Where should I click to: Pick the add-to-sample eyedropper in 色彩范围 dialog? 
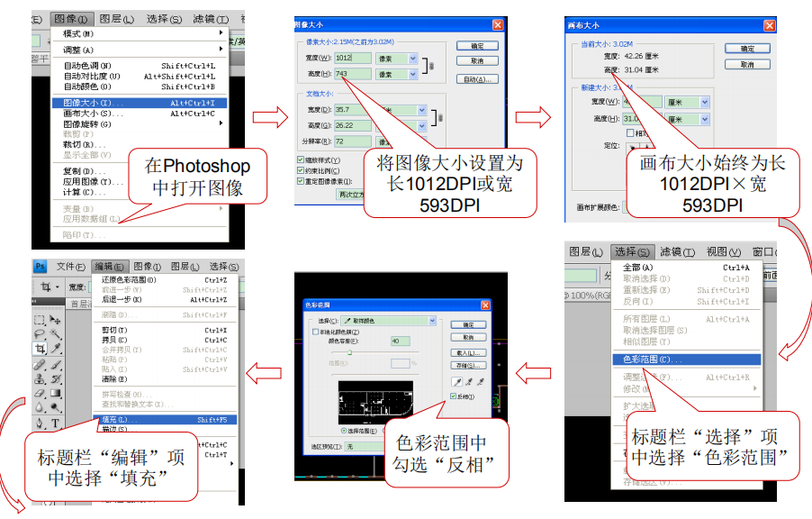coord(469,381)
